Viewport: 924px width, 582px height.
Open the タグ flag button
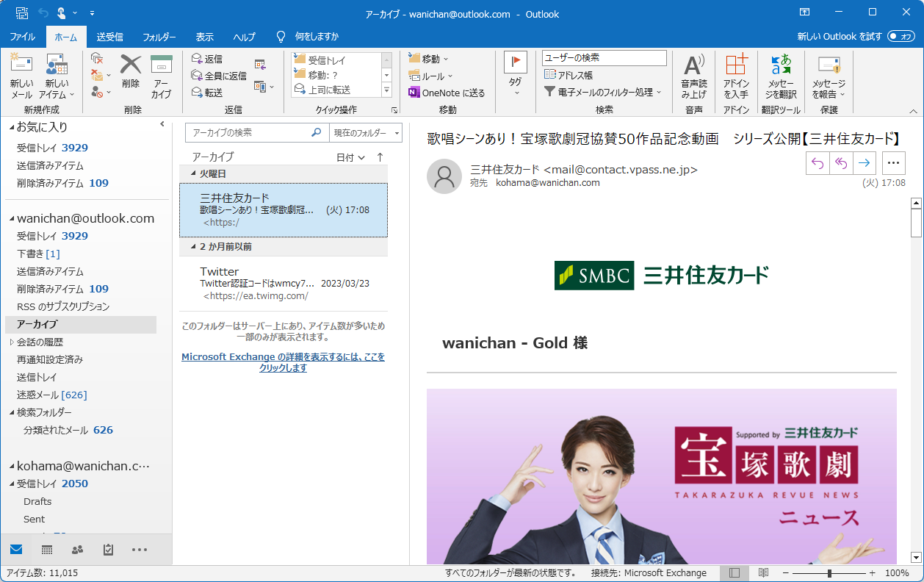point(516,73)
